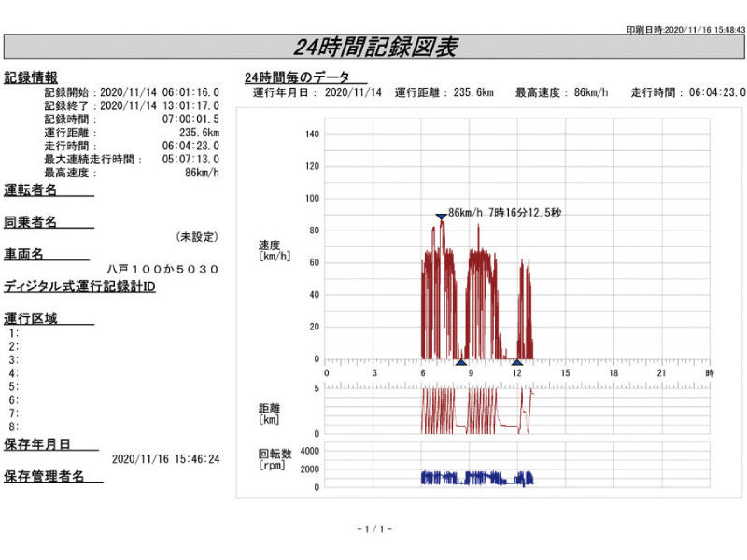
Task: Click the 140 speed axis tick label
Action: (x=312, y=134)
